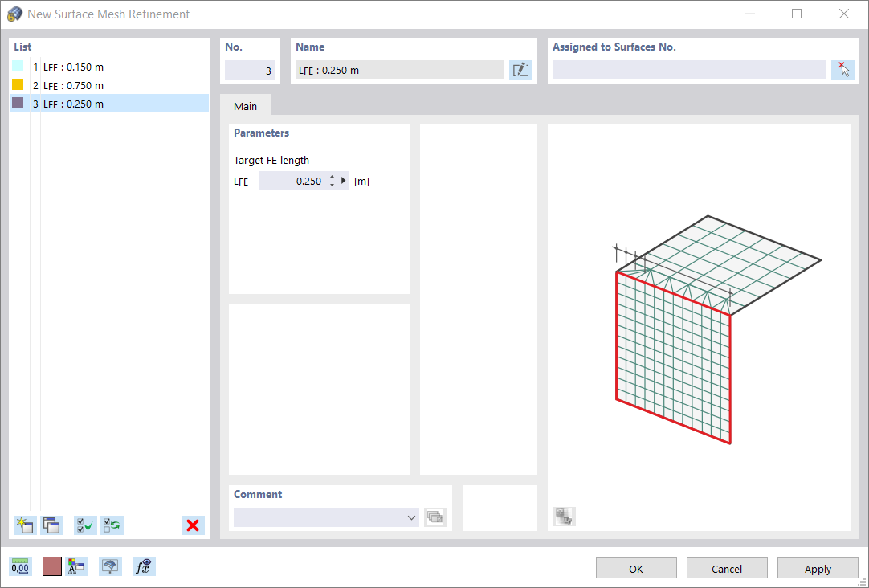The width and height of the screenshot is (869, 588).
Task: Click the select all checkmarks icon
Action: 85,525
